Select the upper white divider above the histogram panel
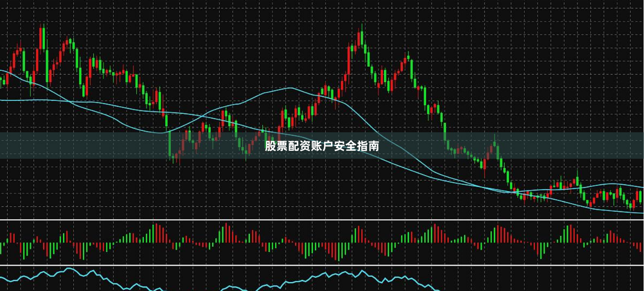644x291 pixels. tap(322, 220)
